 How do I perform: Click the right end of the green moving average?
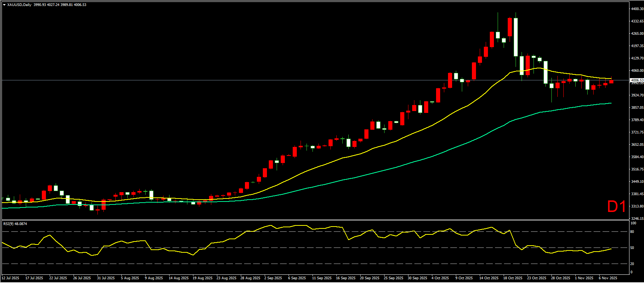(x=610, y=103)
